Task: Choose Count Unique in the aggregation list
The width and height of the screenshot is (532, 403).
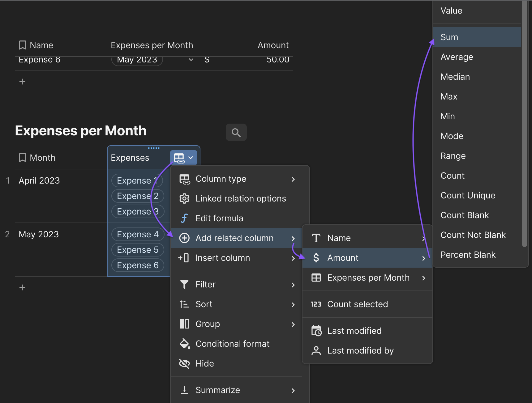Action: click(468, 195)
